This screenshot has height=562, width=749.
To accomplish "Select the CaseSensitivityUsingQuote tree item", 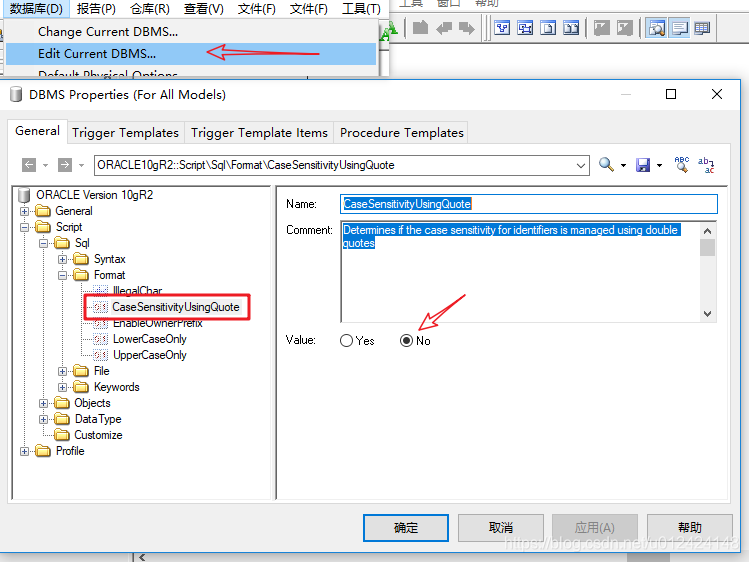I will [176, 307].
